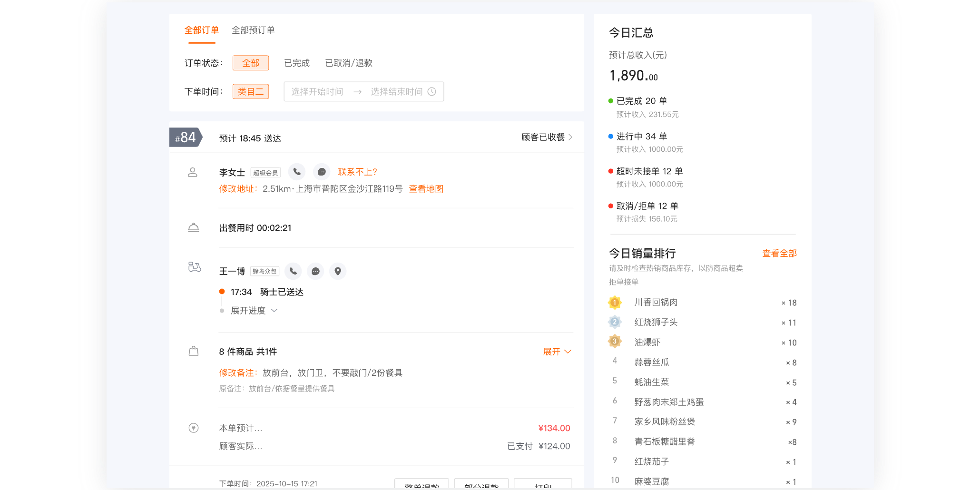Click the clock icon in time picker
Viewport: 980px width, 490px height.
431,91
